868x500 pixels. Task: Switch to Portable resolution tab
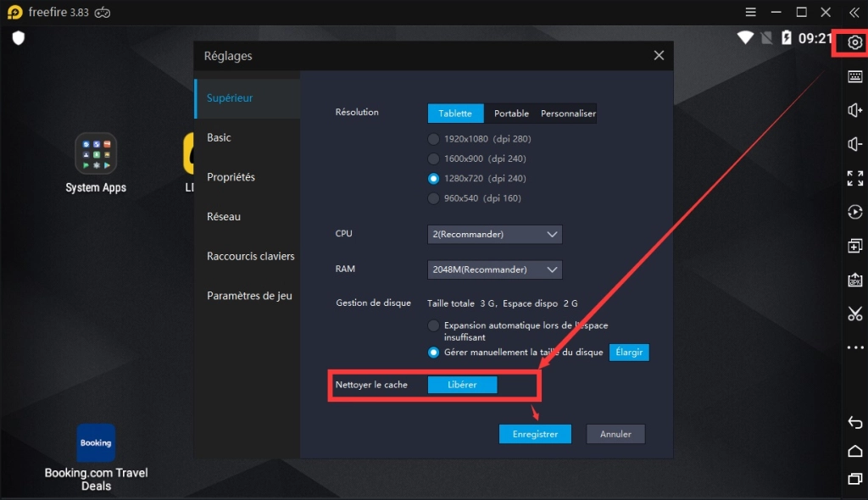[x=511, y=114]
